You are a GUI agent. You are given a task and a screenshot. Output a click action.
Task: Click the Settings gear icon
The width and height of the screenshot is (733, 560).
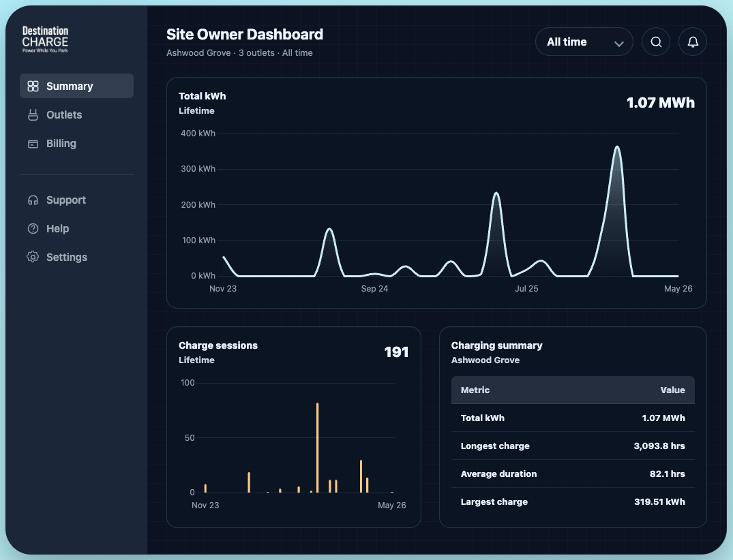coord(33,257)
